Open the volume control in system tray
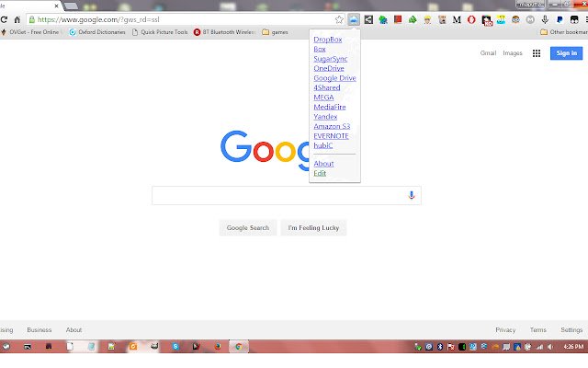Viewport: 588px width, 368px height. [549, 347]
